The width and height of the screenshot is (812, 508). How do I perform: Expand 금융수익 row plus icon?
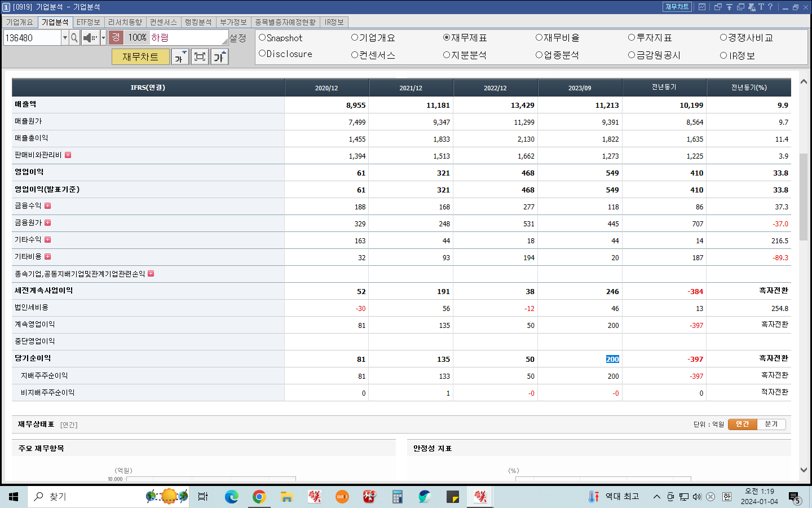pos(47,205)
